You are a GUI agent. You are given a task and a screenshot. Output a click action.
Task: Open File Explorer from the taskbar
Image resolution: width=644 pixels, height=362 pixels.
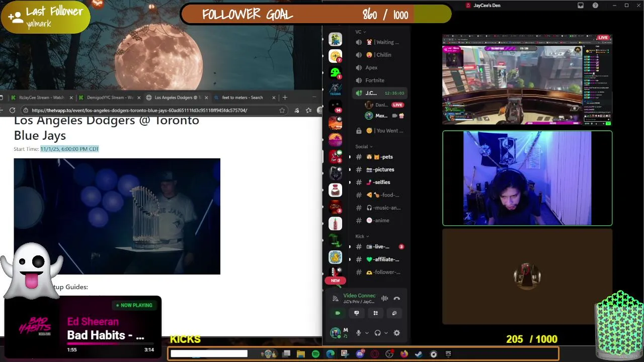click(301, 354)
